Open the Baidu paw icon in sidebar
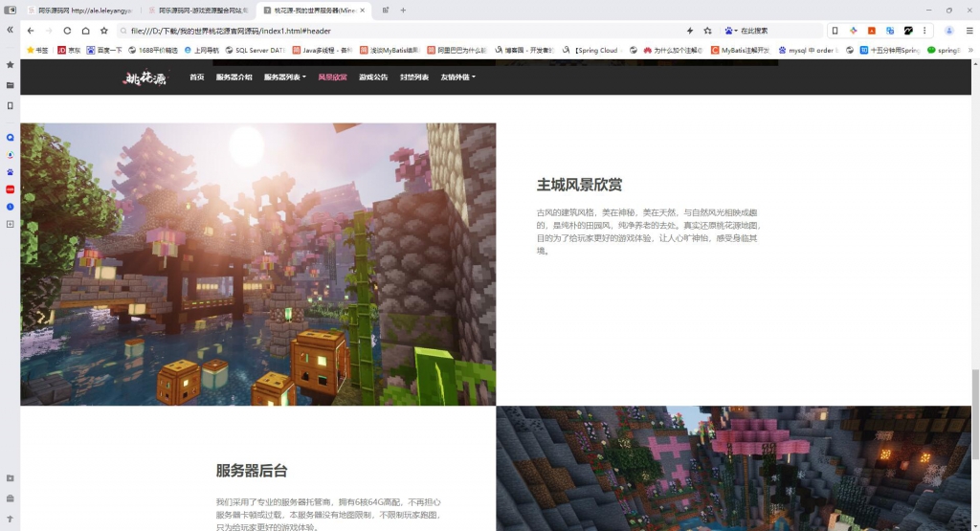Screen dimensions: 980x531 [10, 172]
